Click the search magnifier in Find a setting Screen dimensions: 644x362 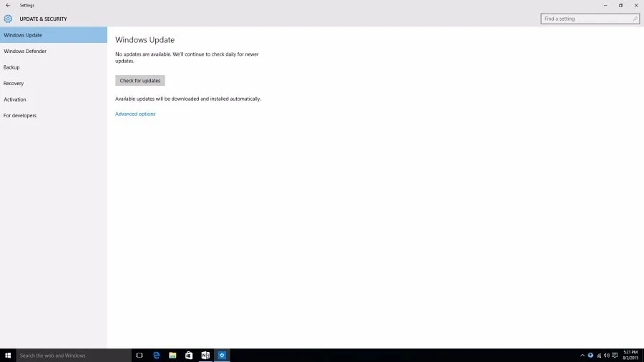tap(635, 19)
